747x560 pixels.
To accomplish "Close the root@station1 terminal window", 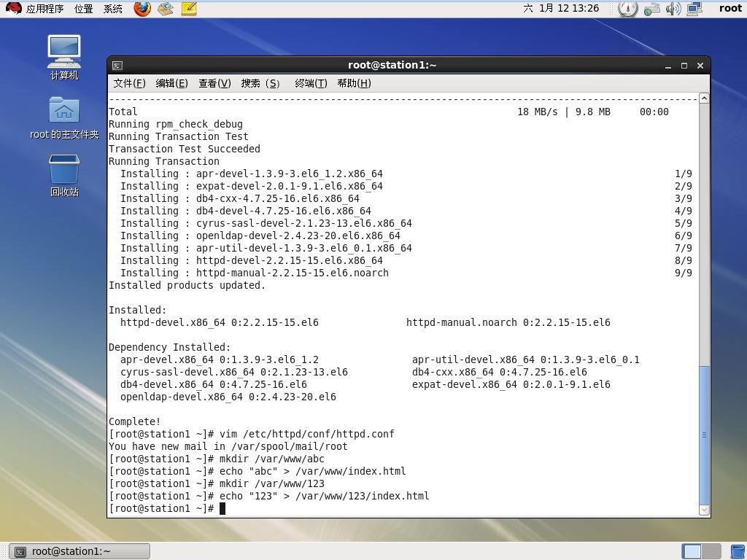I will coord(700,66).
